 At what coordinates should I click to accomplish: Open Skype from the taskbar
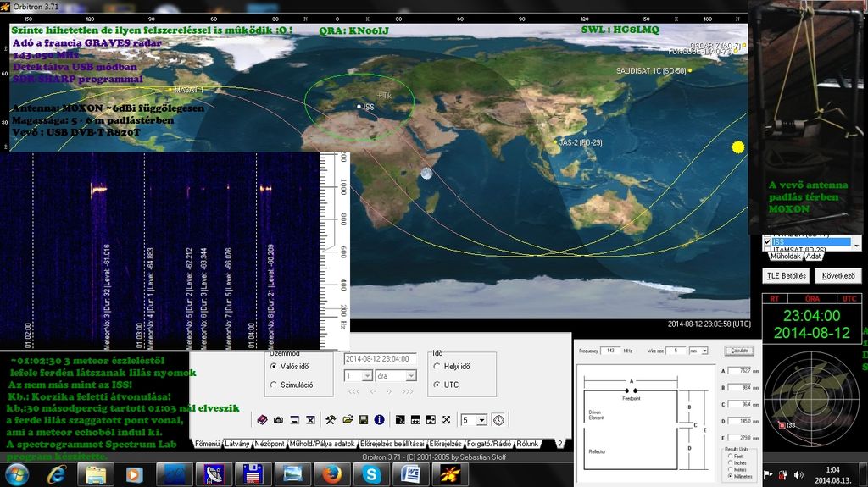coord(371,474)
